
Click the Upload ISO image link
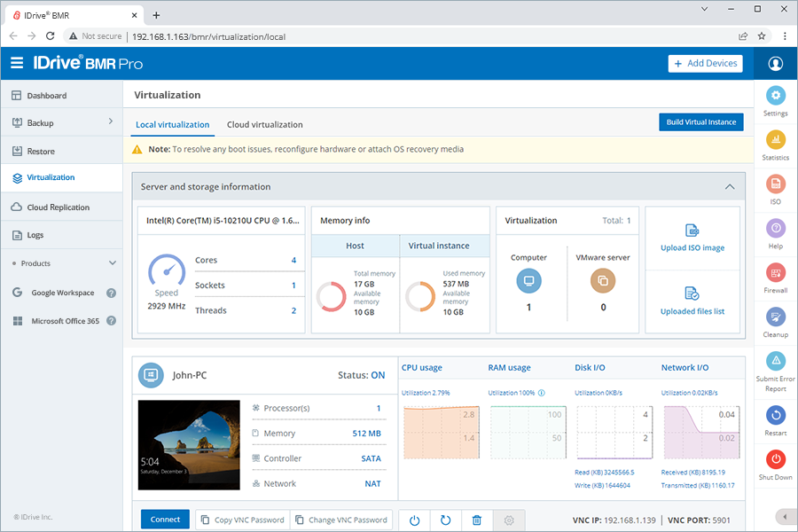click(692, 248)
